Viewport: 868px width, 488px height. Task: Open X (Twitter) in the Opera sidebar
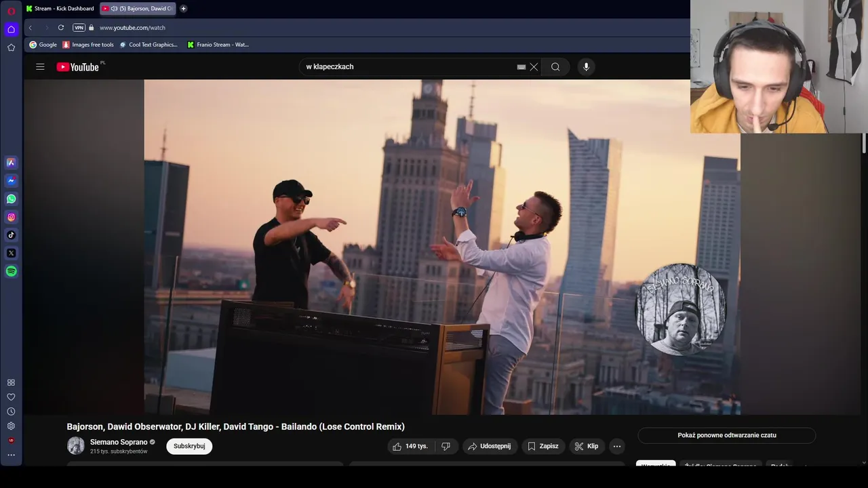(x=11, y=253)
